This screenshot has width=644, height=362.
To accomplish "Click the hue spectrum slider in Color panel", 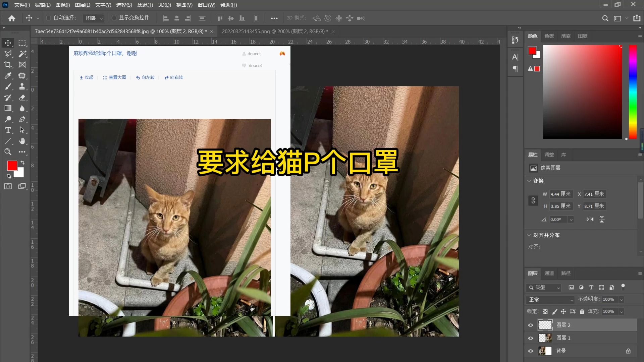I will 633,92.
